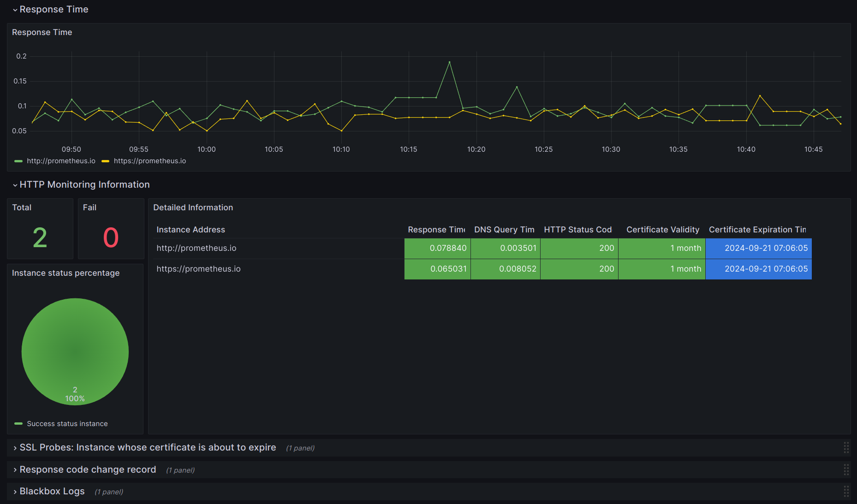Click the Detailed Information panel title

coord(193,208)
